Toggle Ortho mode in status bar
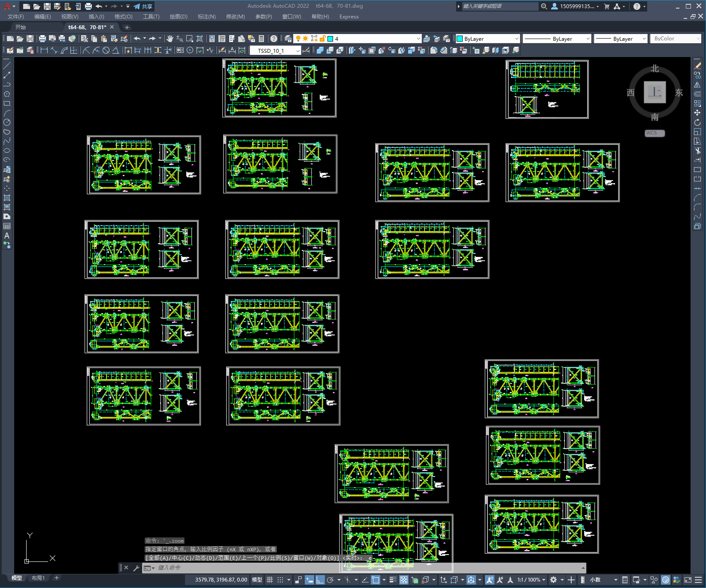 pyautogui.click(x=320, y=580)
